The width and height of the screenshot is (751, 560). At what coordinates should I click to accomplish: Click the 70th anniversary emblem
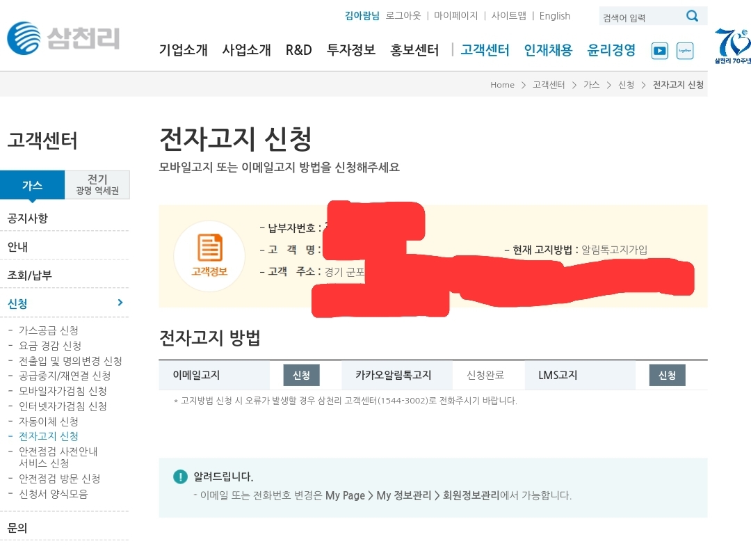click(x=732, y=46)
